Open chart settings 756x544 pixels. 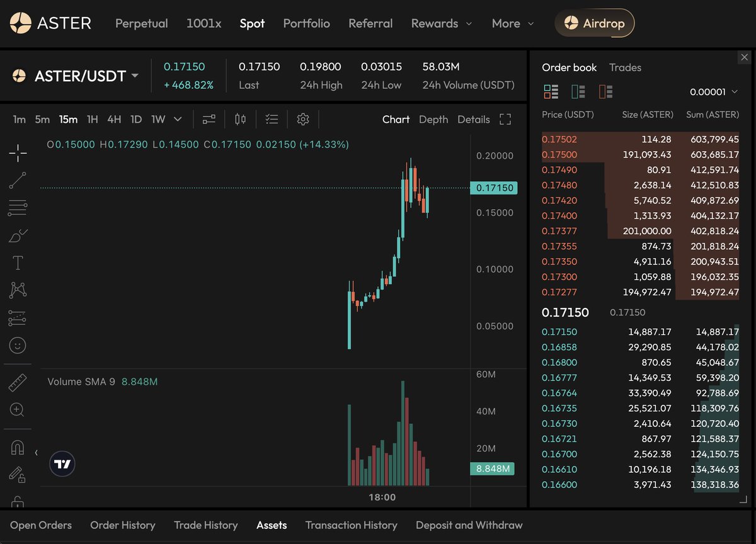click(x=302, y=119)
